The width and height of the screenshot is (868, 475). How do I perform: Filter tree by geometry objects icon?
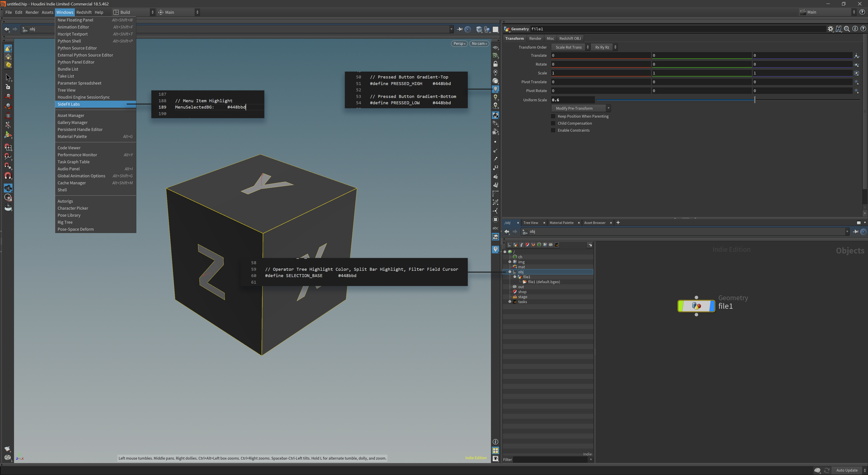516,245
